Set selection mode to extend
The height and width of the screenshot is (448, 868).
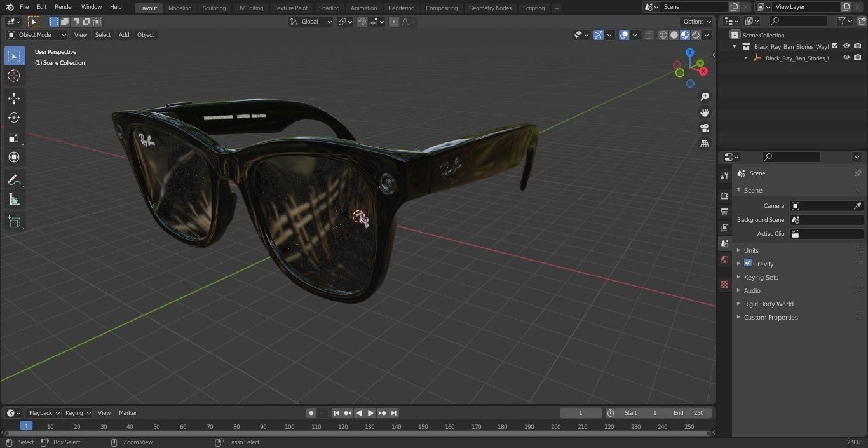[65, 22]
